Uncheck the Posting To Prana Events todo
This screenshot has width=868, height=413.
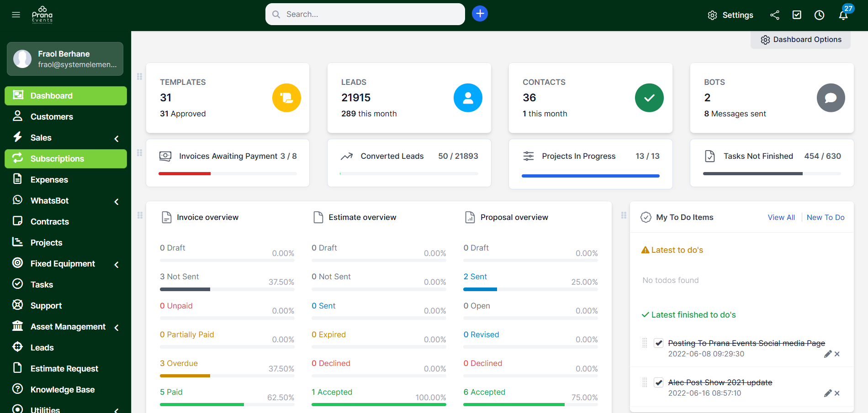(x=658, y=343)
